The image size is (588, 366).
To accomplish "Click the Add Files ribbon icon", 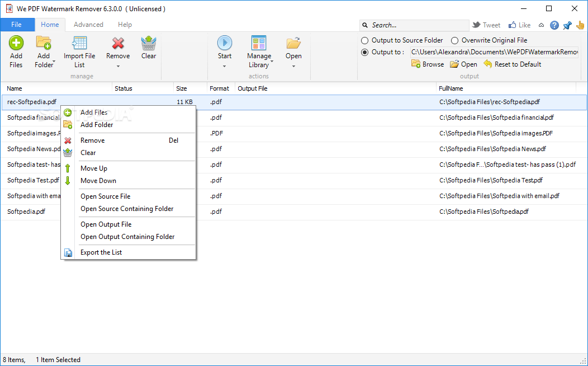I will 16,43.
